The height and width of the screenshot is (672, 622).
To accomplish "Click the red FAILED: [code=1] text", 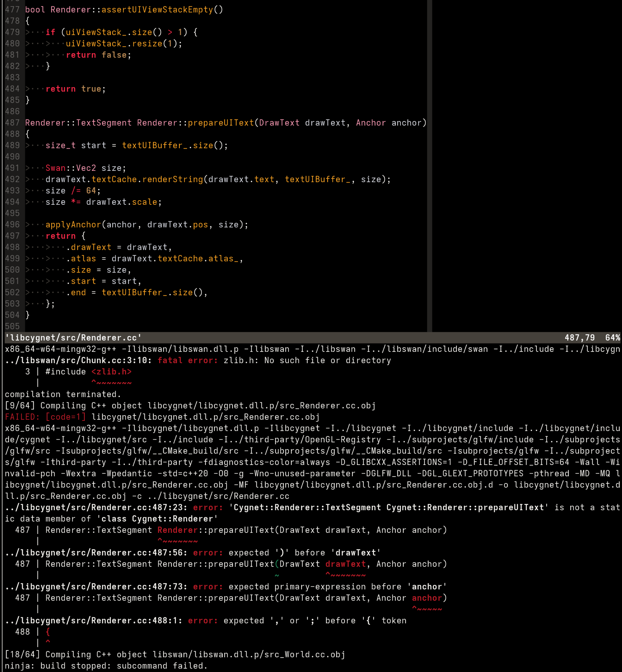I will pos(45,417).
